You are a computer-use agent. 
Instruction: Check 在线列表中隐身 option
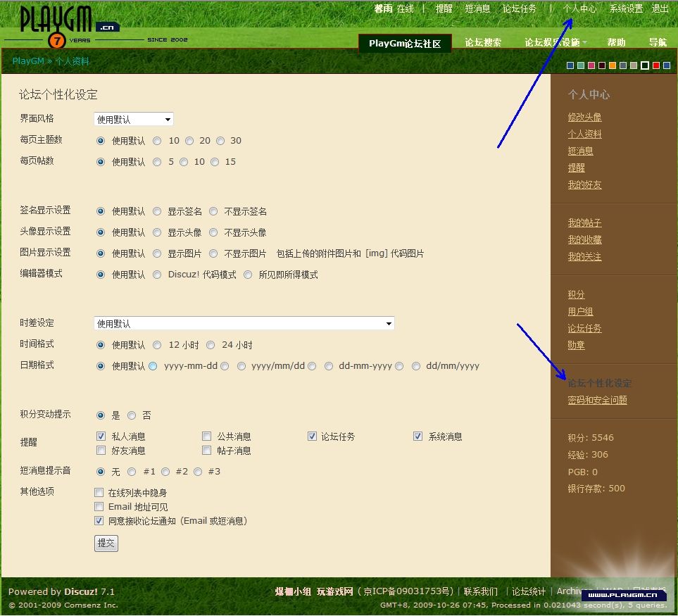click(x=99, y=493)
